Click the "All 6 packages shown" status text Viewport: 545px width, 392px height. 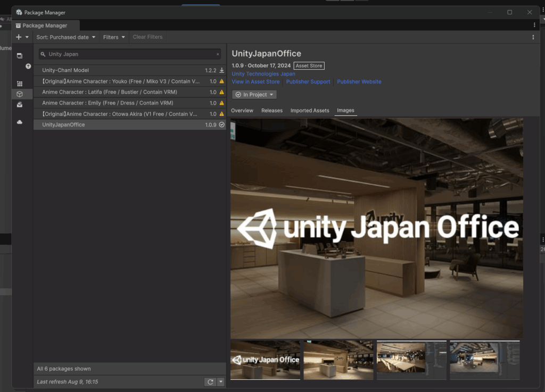[x=64, y=369]
